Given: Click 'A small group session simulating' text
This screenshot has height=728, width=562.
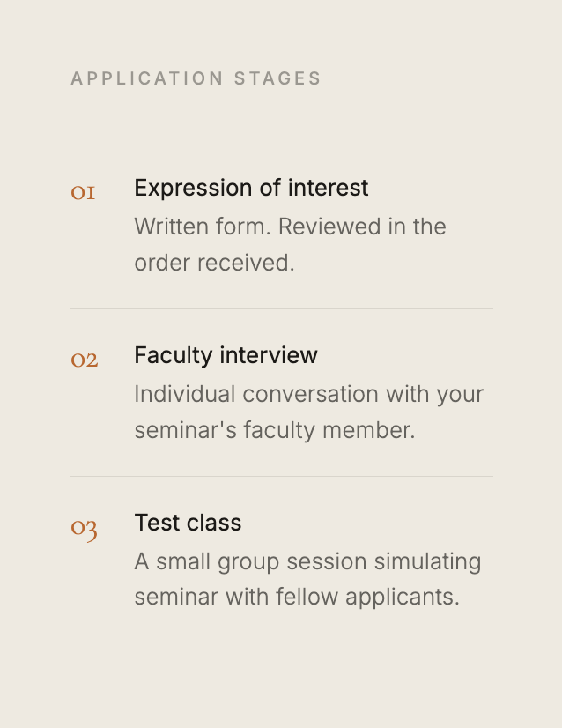Looking at the screenshot, I should pyautogui.click(x=307, y=561).
